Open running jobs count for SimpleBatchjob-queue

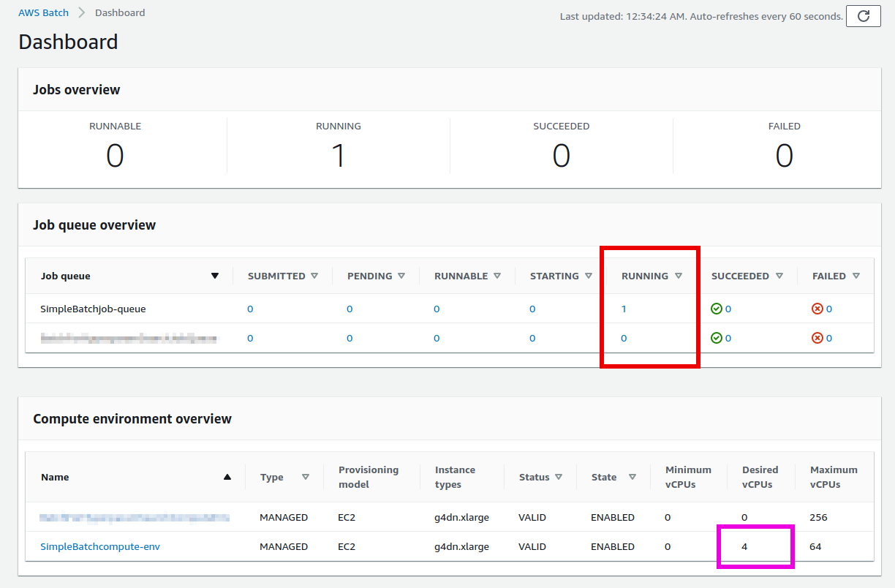click(624, 309)
